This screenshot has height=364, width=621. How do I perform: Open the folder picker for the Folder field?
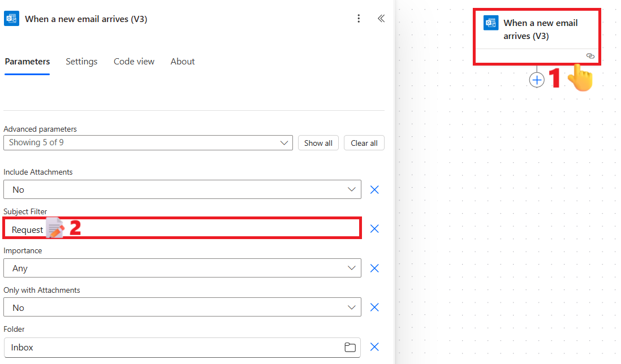350,347
